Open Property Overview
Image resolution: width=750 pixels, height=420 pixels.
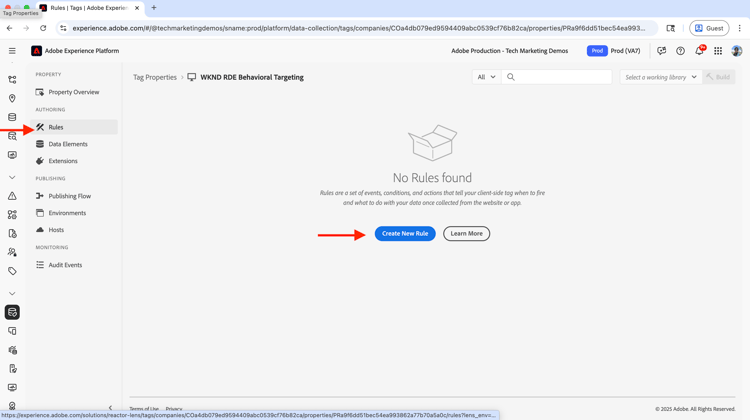[74, 92]
